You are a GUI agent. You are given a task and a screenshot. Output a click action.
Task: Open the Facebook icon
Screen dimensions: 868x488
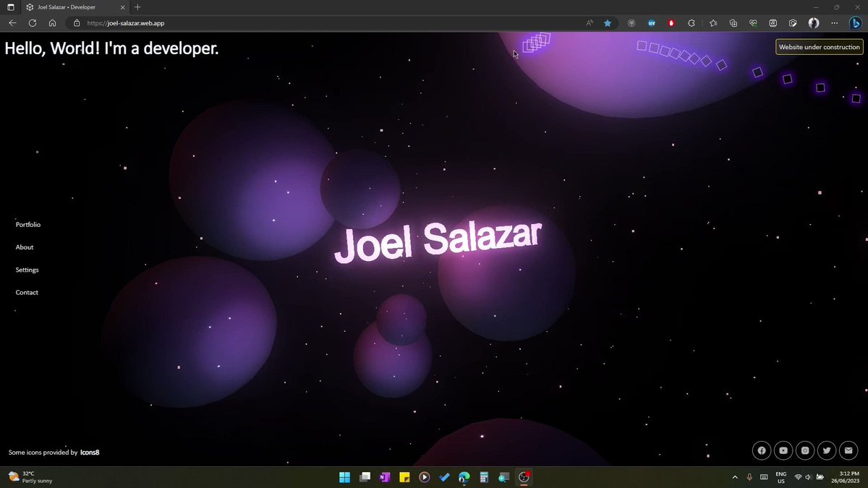click(x=762, y=450)
